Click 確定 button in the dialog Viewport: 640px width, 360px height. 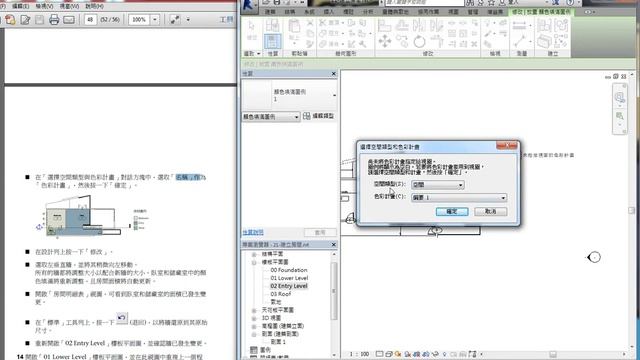click(x=452, y=211)
